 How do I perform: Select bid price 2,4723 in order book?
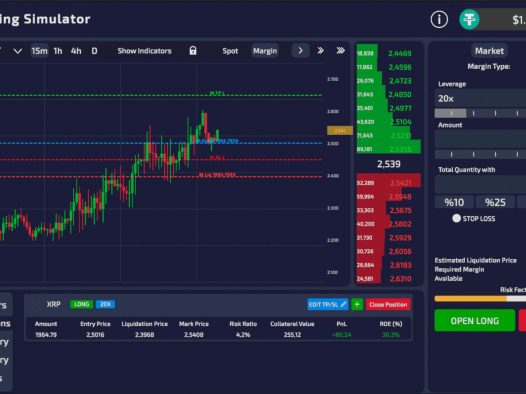400,81
